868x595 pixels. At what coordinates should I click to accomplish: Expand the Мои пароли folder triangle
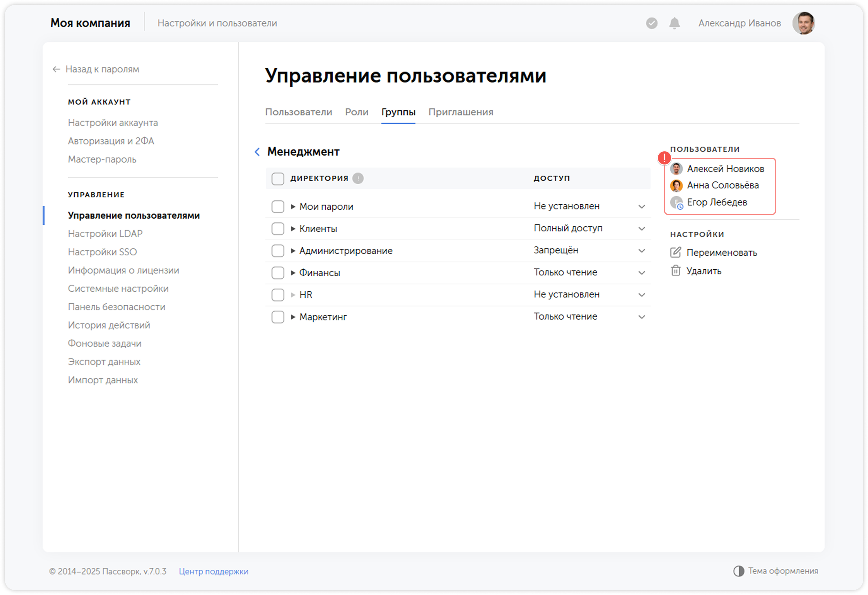[293, 206]
